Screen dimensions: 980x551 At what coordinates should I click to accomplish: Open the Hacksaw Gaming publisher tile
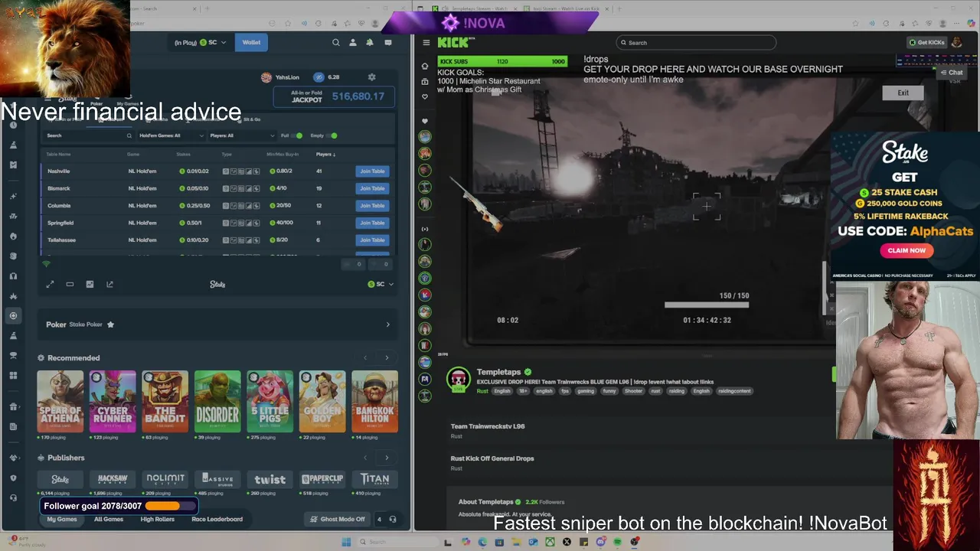coord(113,479)
